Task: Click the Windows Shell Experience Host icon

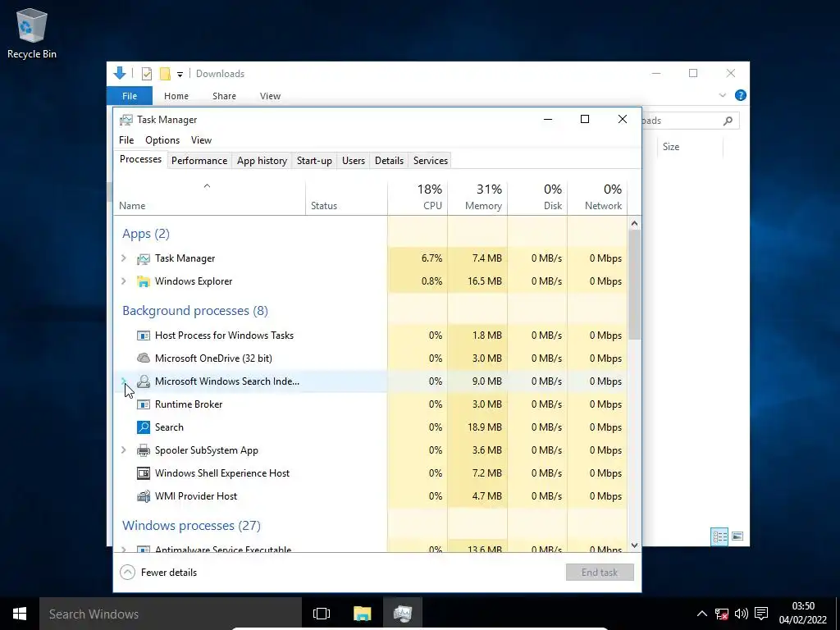Action: (143, 473)
